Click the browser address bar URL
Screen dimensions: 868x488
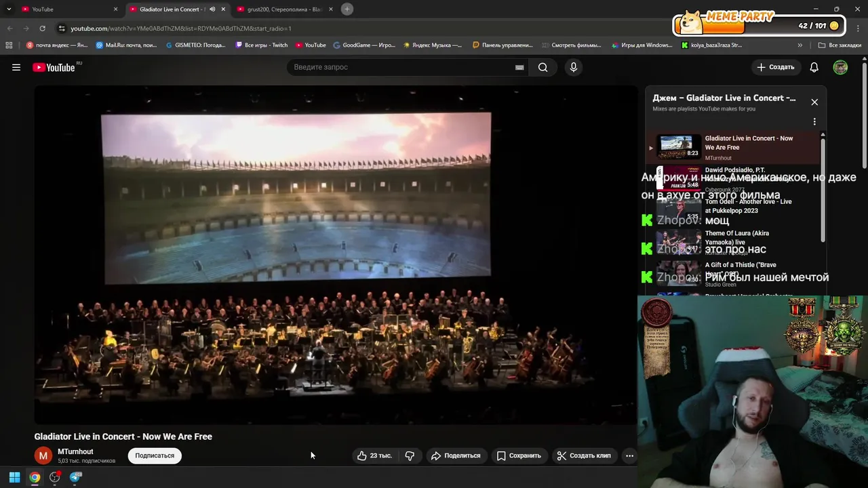[181, 28]
